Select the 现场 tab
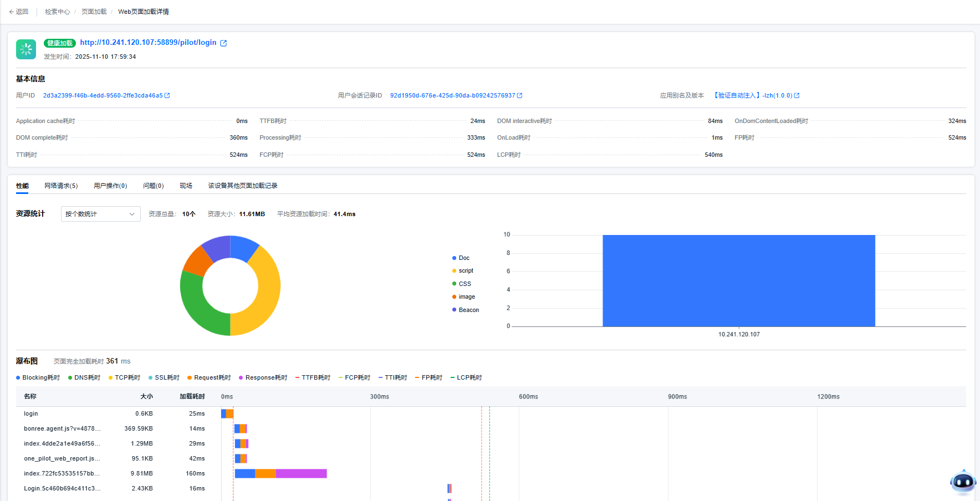The width and height of the screenshot is (980, 501). pyautogui.click(x=186, y=186)
